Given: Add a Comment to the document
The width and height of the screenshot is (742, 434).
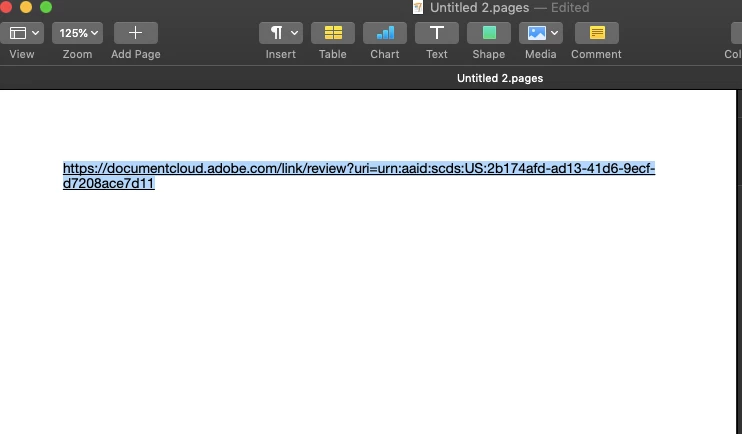Looking at the screenshot, I should click(x=597, y=33).
